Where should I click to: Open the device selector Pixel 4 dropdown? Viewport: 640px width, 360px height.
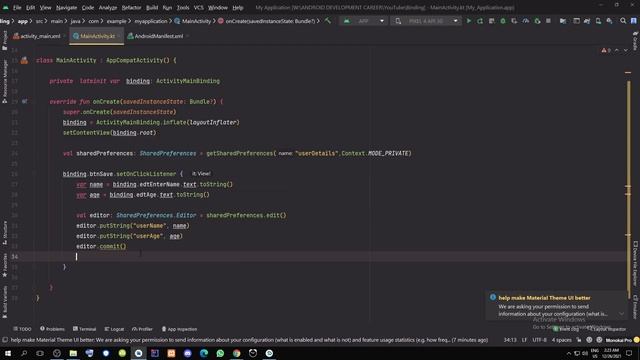pyautogui.click(x=426, y=21)
